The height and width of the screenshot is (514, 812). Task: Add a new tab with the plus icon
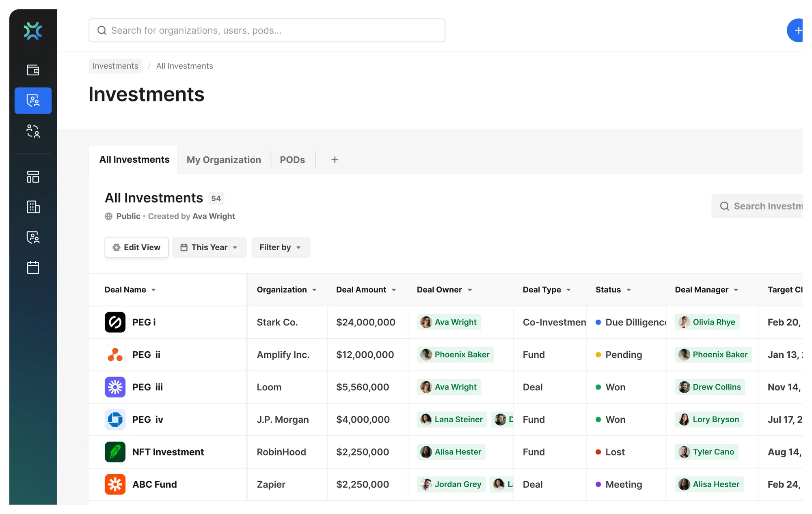coord(335,160)
